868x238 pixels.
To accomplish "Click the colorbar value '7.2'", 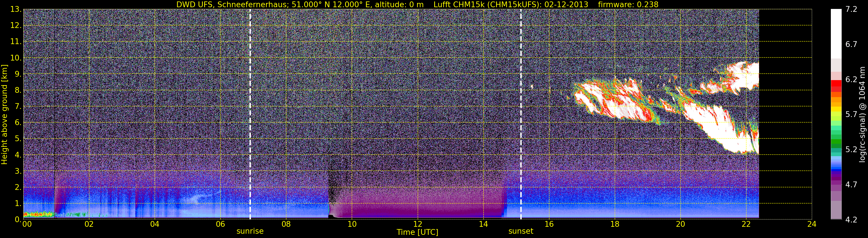I will tap(851, 10).
